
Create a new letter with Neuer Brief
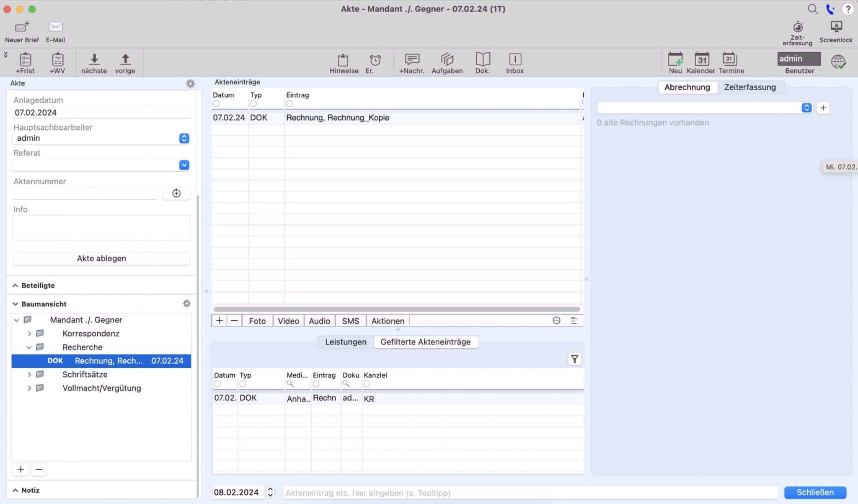tap(22, 32)
